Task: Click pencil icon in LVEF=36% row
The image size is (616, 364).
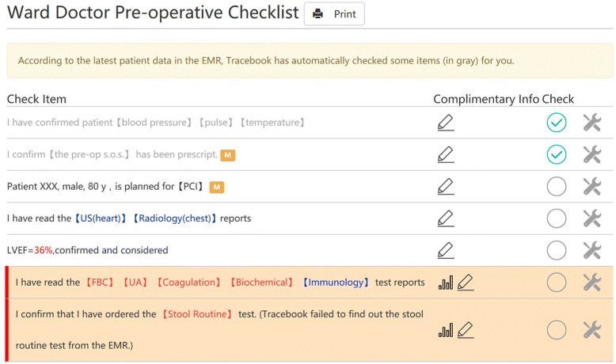Action: point(446,250)
